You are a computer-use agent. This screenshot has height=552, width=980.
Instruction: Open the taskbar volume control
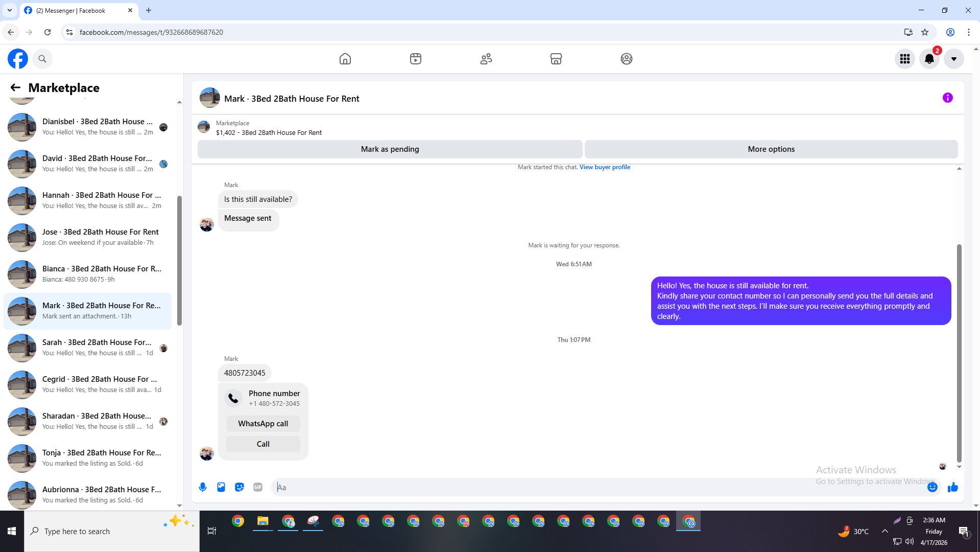pos(910,541)
